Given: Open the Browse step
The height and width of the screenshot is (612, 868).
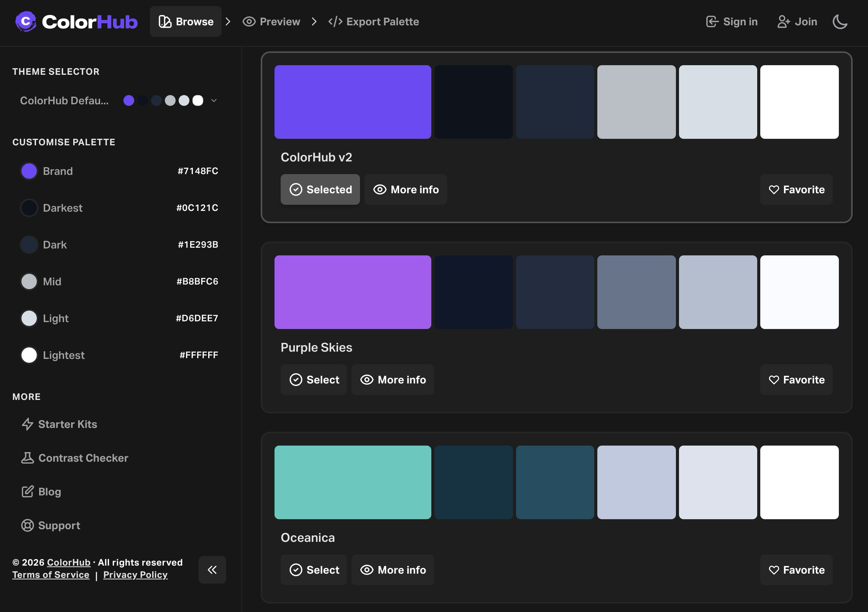Looking at the screenshot, I should point(186,21).
